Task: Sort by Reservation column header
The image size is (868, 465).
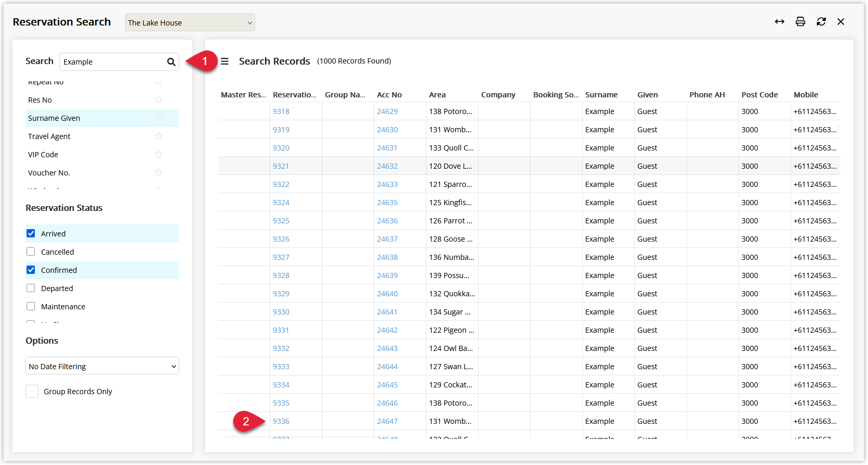Action: point(295,95)
